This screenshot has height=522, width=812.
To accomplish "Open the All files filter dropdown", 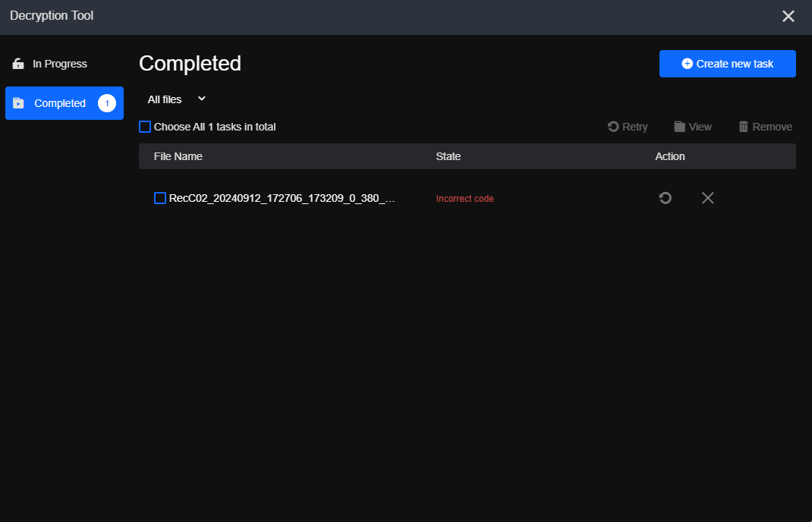I will point(177,99).
